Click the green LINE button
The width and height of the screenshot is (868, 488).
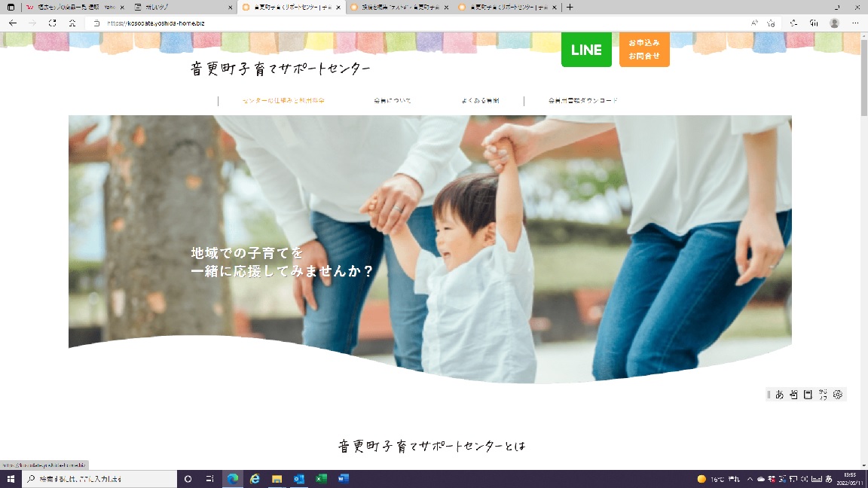[x=586, y=50]
